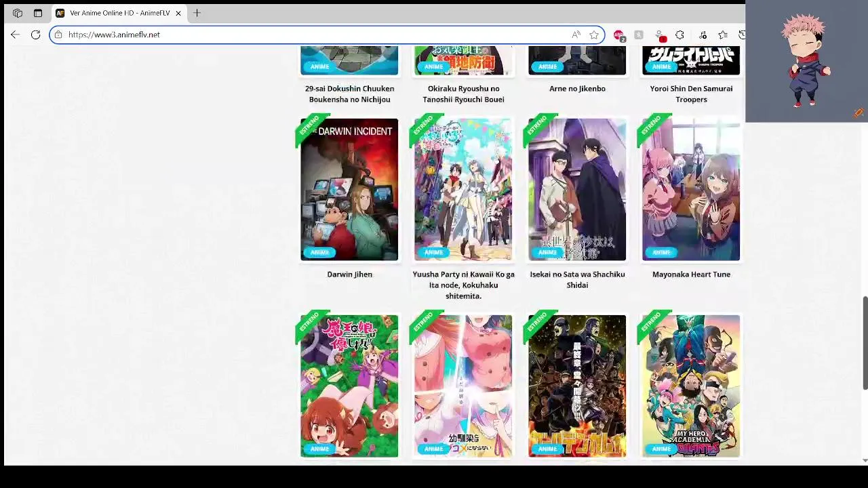
Task: Open a new browser tab
Action: (x=197, y=13)
